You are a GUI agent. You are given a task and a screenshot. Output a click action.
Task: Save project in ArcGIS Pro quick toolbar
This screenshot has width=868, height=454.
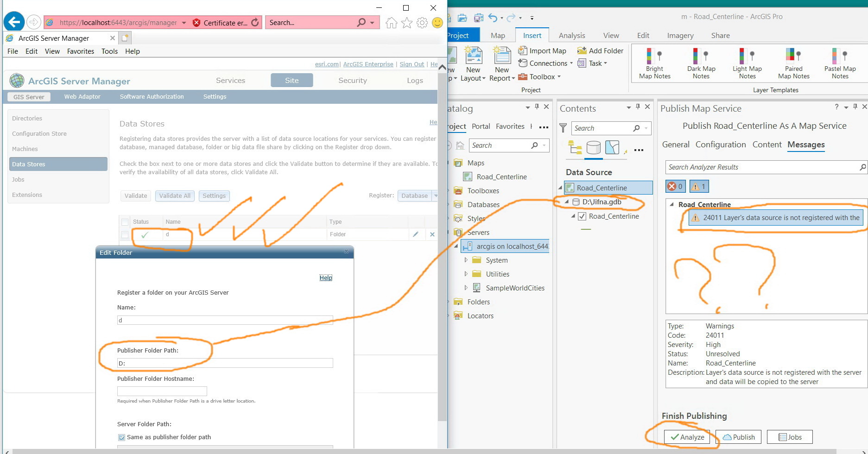[x=479, y=18]
